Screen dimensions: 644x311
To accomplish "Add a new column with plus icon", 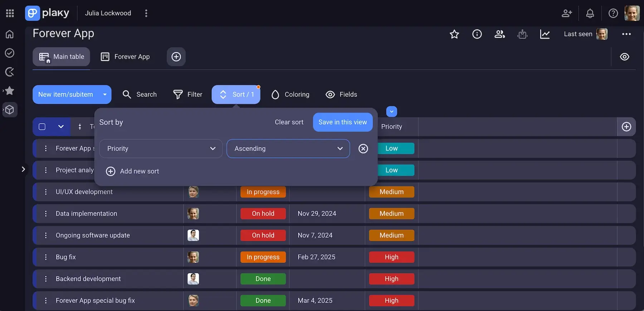I will [x=626, y=127].
